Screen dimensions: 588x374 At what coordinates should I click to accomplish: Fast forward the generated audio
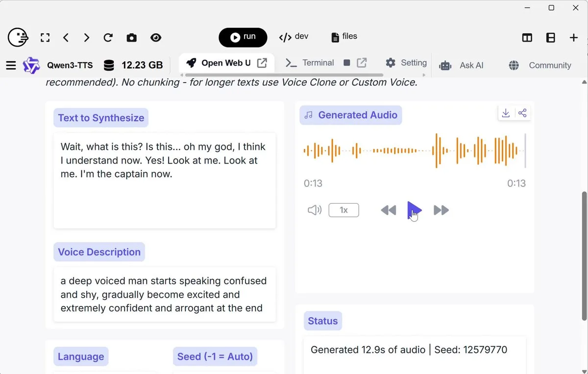[x=441, y=210]
